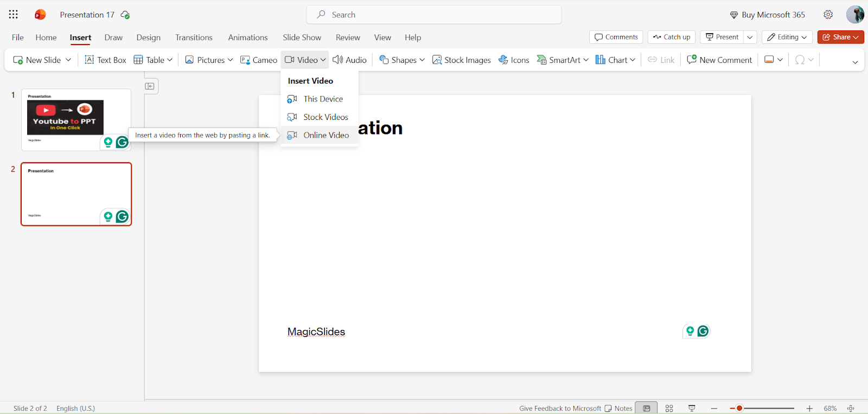Click the PowerPoint logo icon
This screenshot has width=868, height=414.
[40, 15]
